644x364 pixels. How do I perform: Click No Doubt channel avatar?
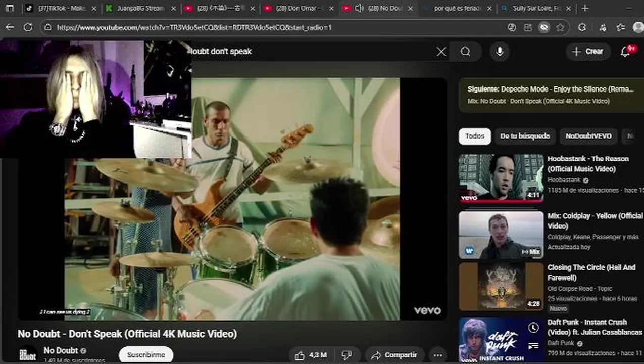coord(28,354)
